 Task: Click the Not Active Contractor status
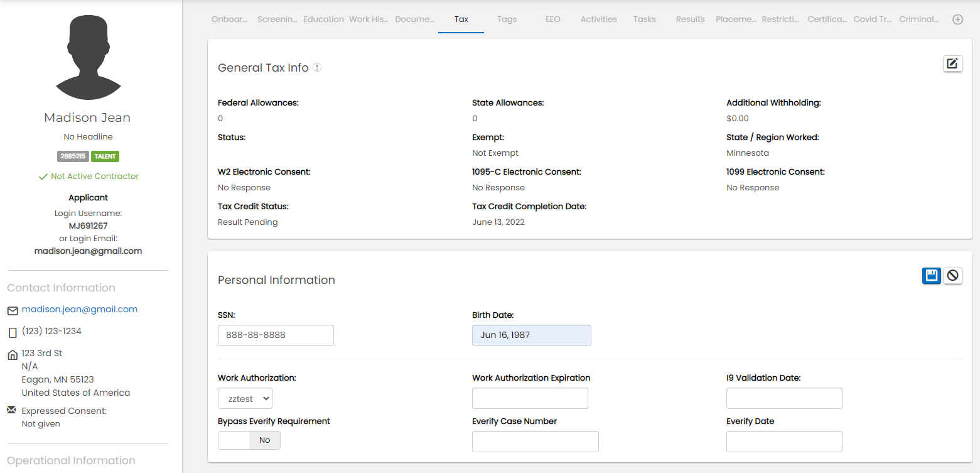[x=89, y=177]
